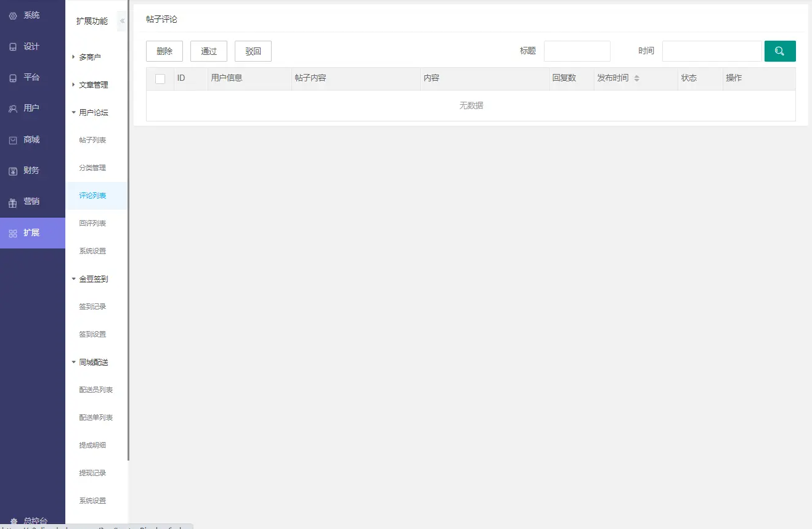The image size is (812, 529).
Task: Open the 配送单列表 menu item
Action: 97,417
